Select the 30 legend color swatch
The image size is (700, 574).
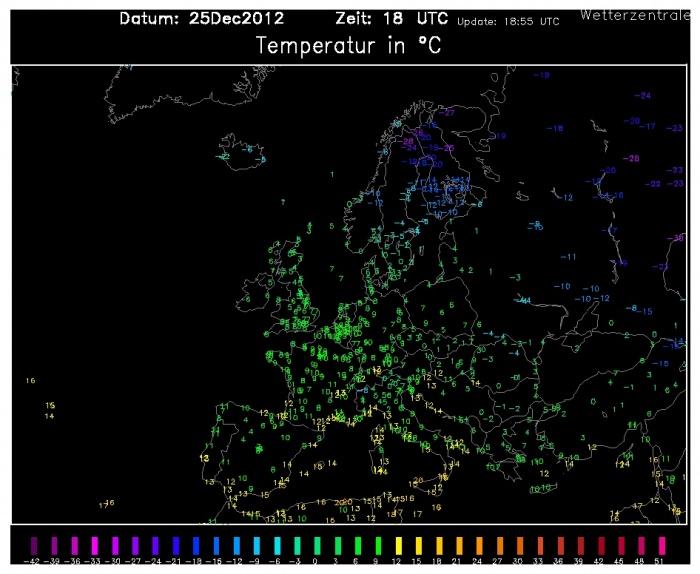click(x=522, y=545)
